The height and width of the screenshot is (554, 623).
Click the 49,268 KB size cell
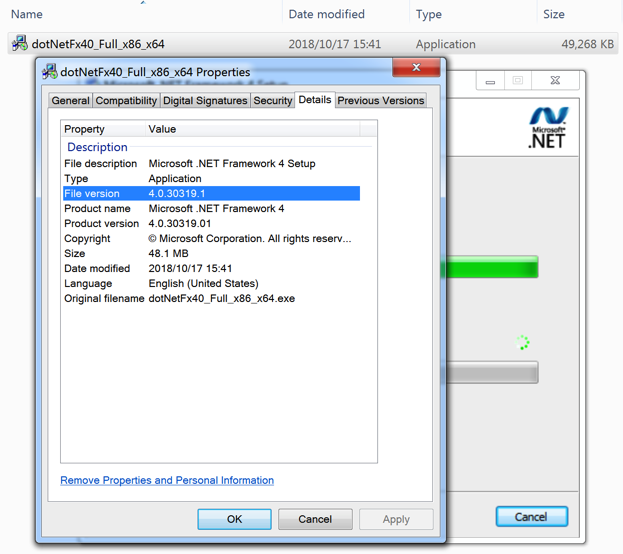pyautogui.click(x=587, y=44)
